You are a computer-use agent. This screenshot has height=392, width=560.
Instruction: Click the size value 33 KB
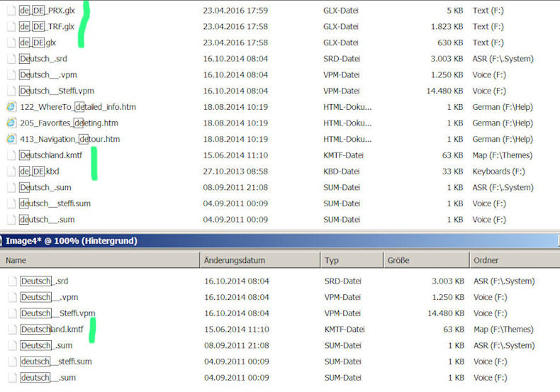[x=452, y=172]
